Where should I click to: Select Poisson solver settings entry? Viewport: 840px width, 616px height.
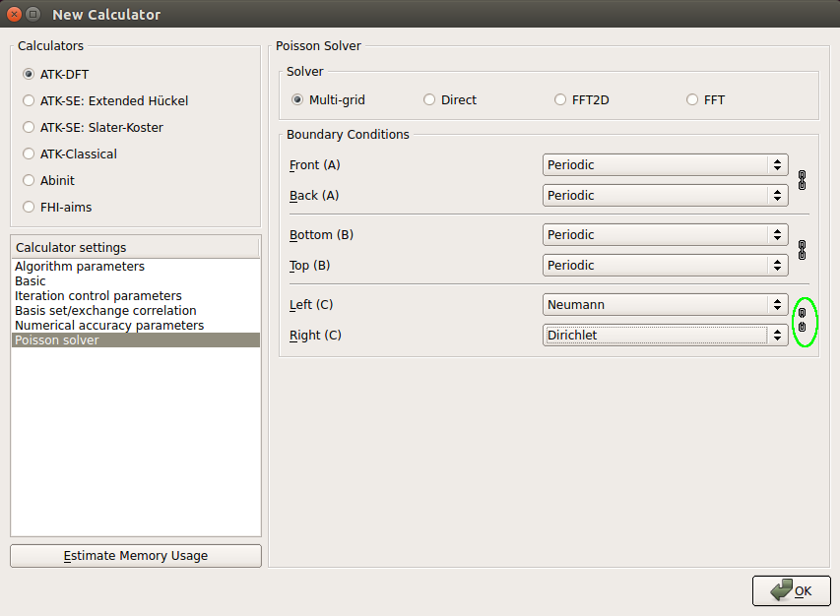[x=136, y=339]
